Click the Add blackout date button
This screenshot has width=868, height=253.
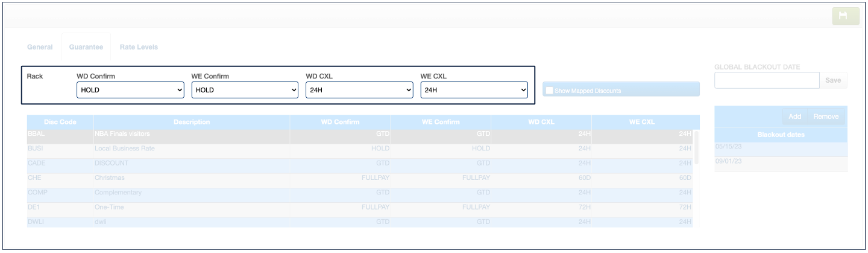coord(794,117)
